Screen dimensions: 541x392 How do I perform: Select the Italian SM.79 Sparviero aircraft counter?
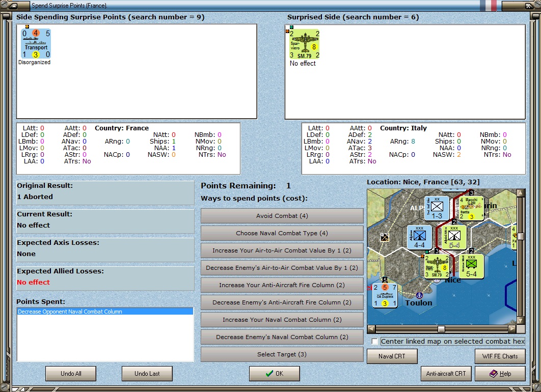point(304,44)
